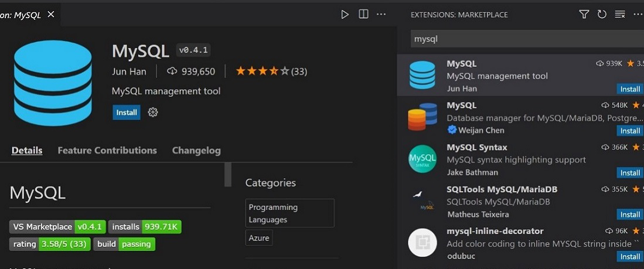Click the 939,650 install count cloud icon
This screenshot has height=269, width=644.
172,71
